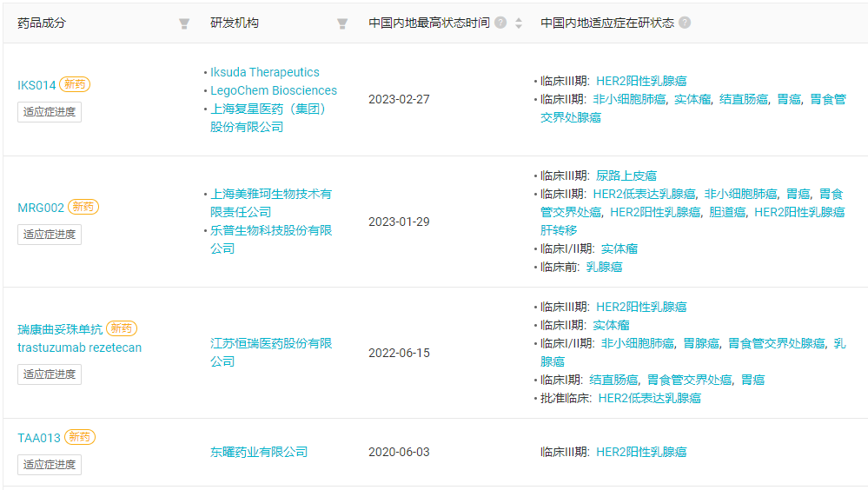Open LegoChem Biosciences organization page

(273, 90)
